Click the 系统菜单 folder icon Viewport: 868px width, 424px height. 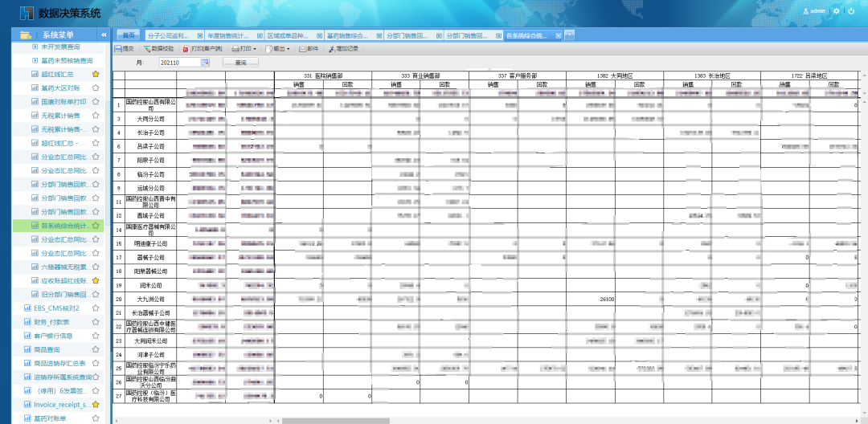[x=26, y=35]
